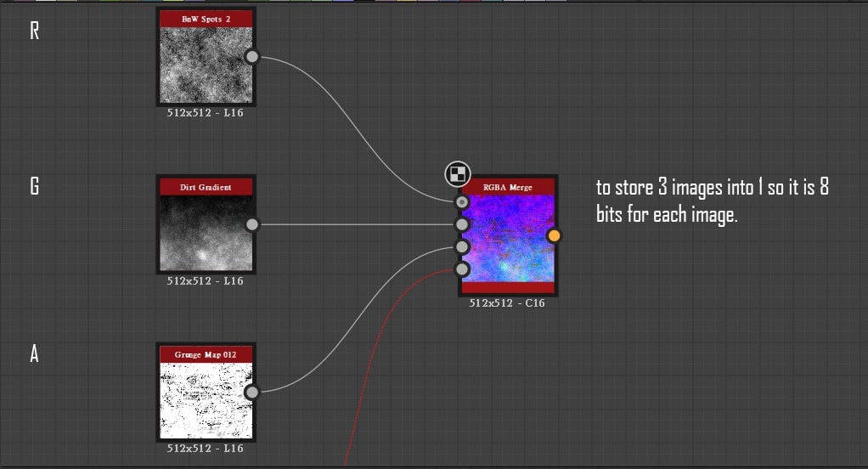Click the A channel comment label
The image size is (868, 469).
click(34, 353)
